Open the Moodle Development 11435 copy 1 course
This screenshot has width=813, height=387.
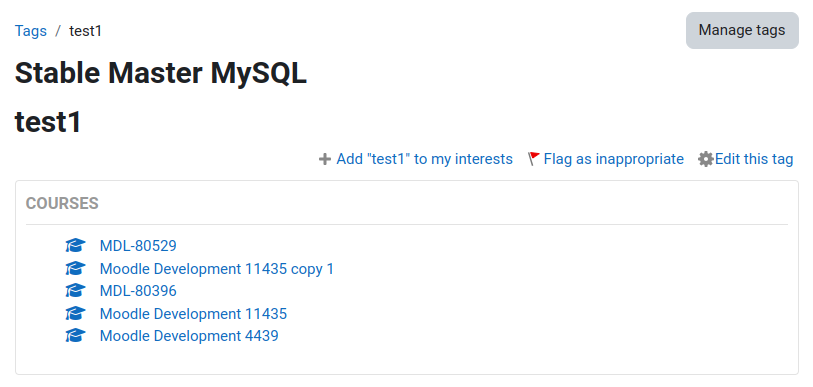[217, 269]
